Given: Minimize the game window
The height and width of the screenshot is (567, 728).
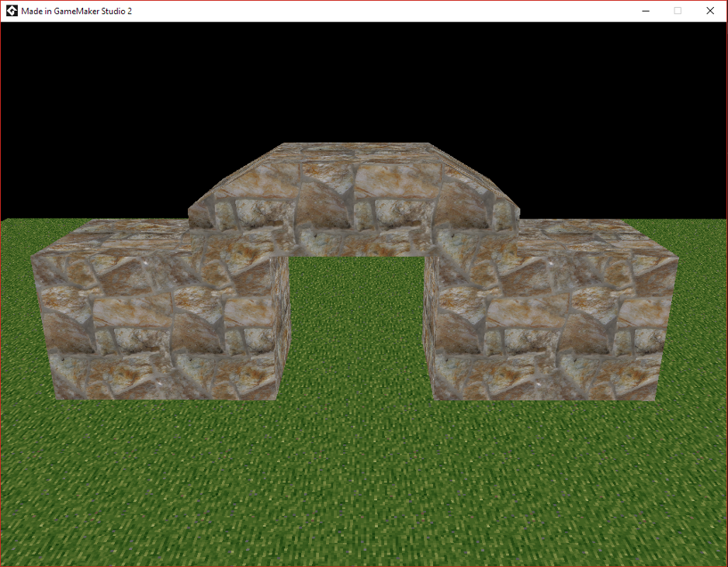Looking at the screenshot, I should tap(645, 11).
